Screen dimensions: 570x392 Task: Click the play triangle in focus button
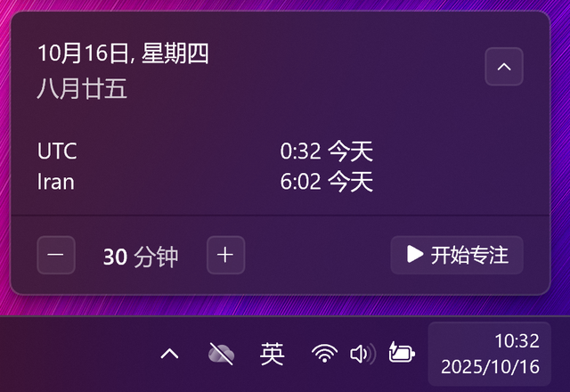[x=415, y=254]
